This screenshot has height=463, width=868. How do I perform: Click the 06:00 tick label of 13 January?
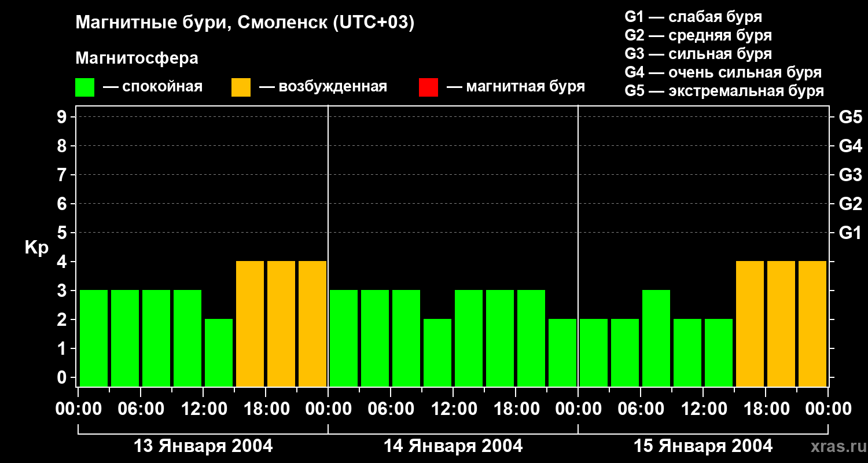[141, 409]
